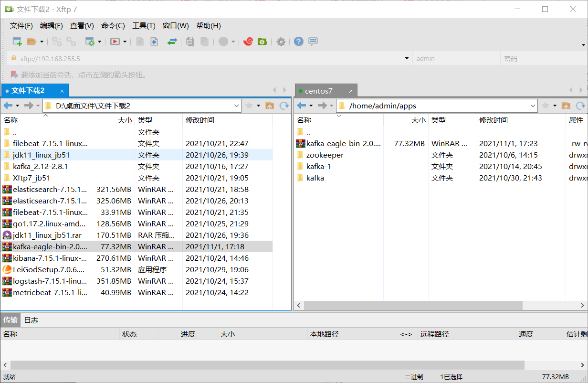
Task: Open the 窗口(W) menu
Action: 176,26
